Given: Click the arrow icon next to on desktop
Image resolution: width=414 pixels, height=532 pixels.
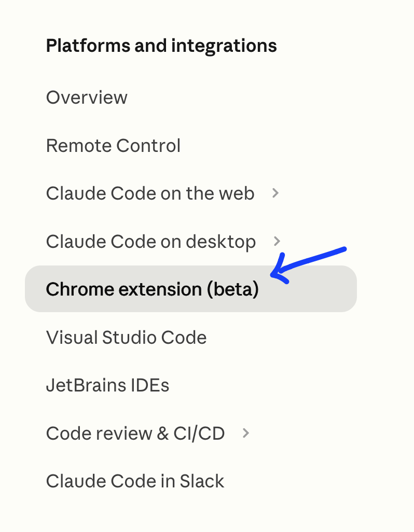Looking at the screenshot, I should coord(277,242).
